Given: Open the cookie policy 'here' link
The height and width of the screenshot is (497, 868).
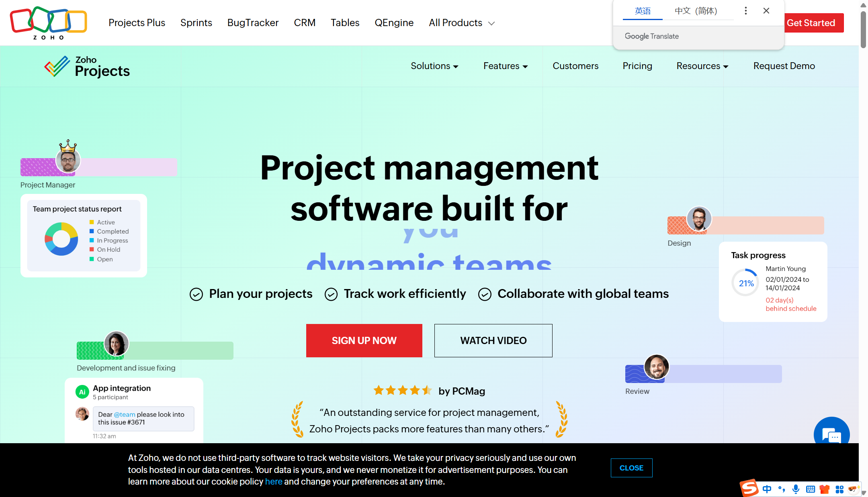Looking at the screenshot, I should (273, 481).
